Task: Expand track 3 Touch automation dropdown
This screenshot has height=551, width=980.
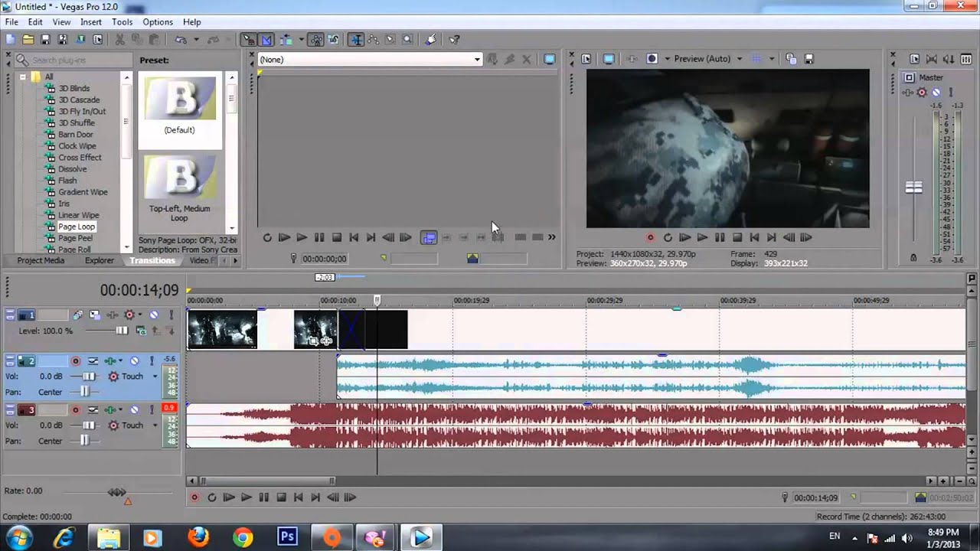Action: point(155,425)
